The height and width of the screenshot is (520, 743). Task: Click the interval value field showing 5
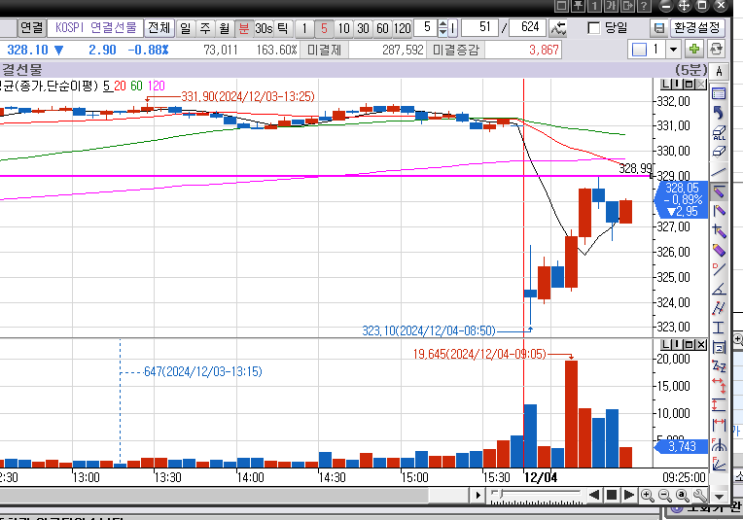(426, 28)
